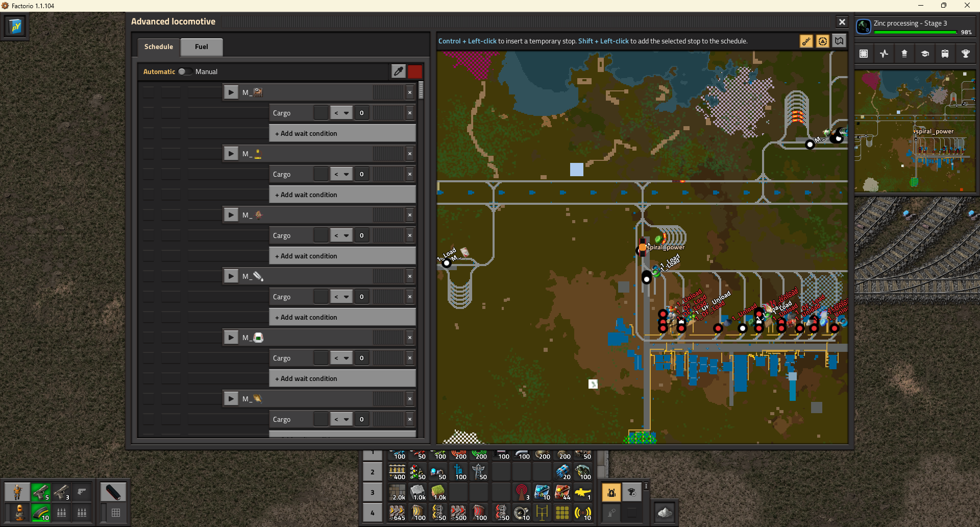Viewport: 980px width, 527px height.
Task: Select yellow transport belt with 645
Action: (397, 513)
